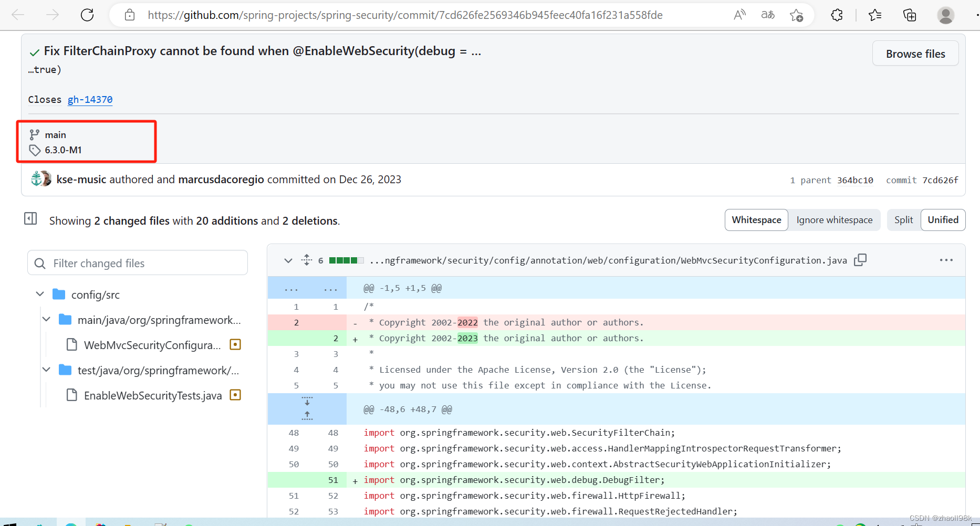Open WebMvcSecurityConfigura... file in tree
The width and height of the screenshot is (980, 526).
[152, 345]
